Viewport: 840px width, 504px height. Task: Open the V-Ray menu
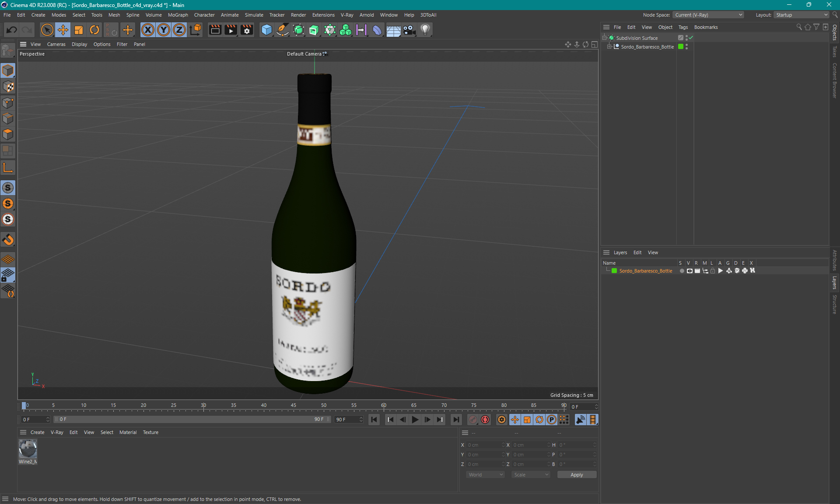[347, 15]
